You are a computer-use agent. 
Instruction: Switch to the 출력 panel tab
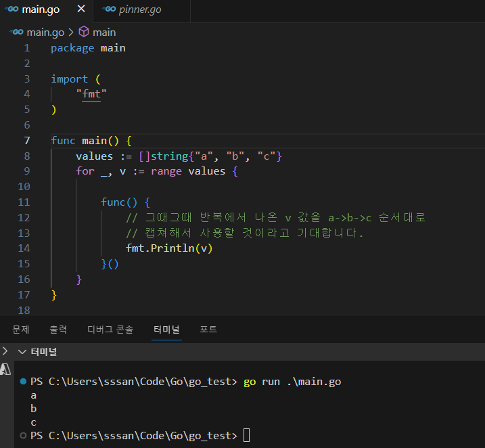click(58, 330)
